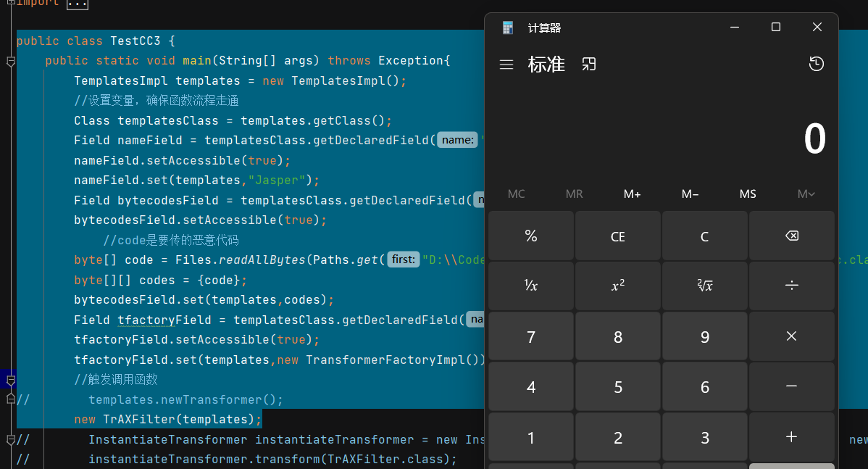Open the calculator navigation hamburger menu
The width and height of the screenshot is (868, 469).
click(506, 65)
